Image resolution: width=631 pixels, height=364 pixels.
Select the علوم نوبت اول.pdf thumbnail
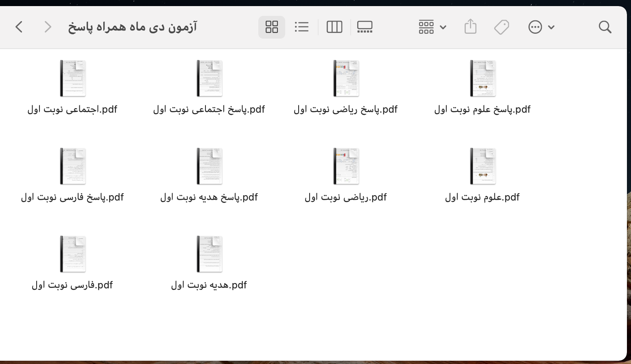[483, 166]
